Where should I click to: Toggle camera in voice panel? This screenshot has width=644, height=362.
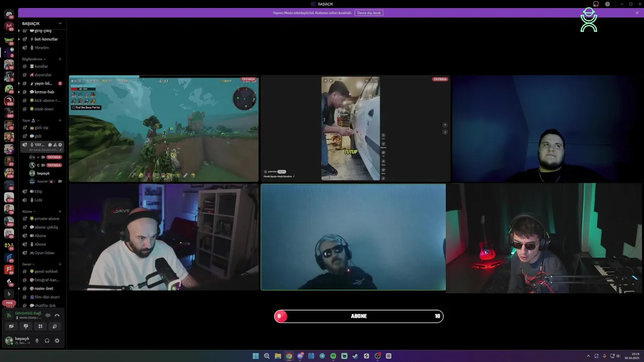pyautogui.click(x=11, y=326)
